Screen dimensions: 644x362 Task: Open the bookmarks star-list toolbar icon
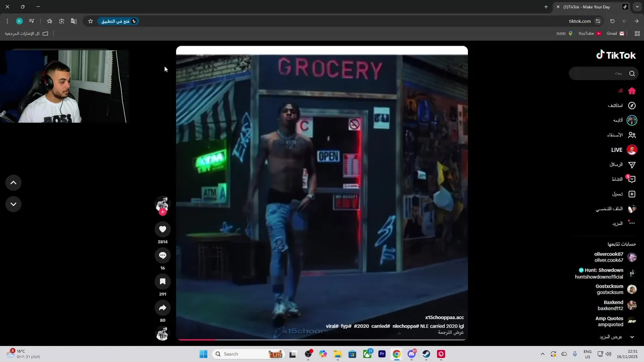pyautogui.click(x=49, y=21)
